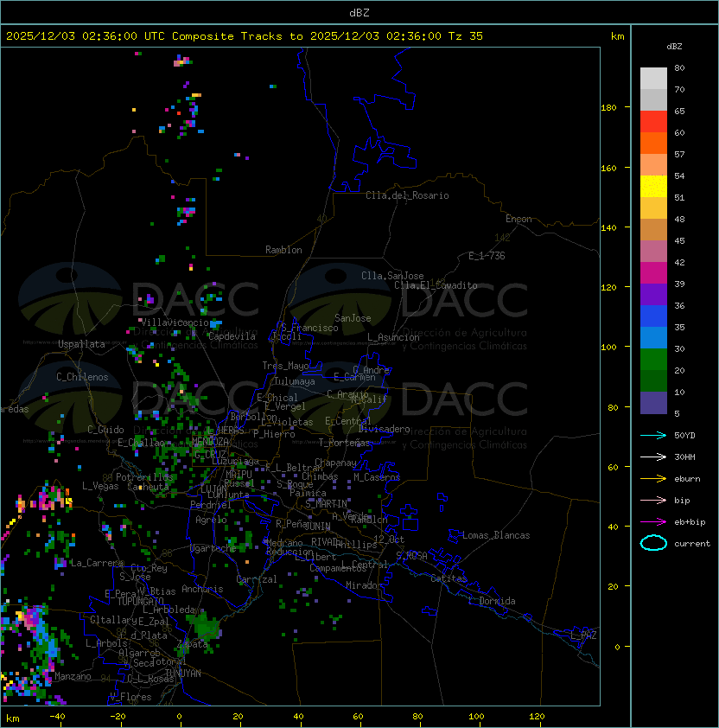Viewport: 719px width, 728px height.
Task: Click the 'Ugarteche' map label
Action: tap(213, 548)
